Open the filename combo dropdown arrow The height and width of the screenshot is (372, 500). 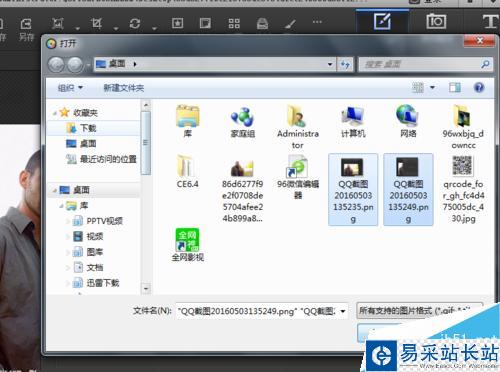coord(343,311)
